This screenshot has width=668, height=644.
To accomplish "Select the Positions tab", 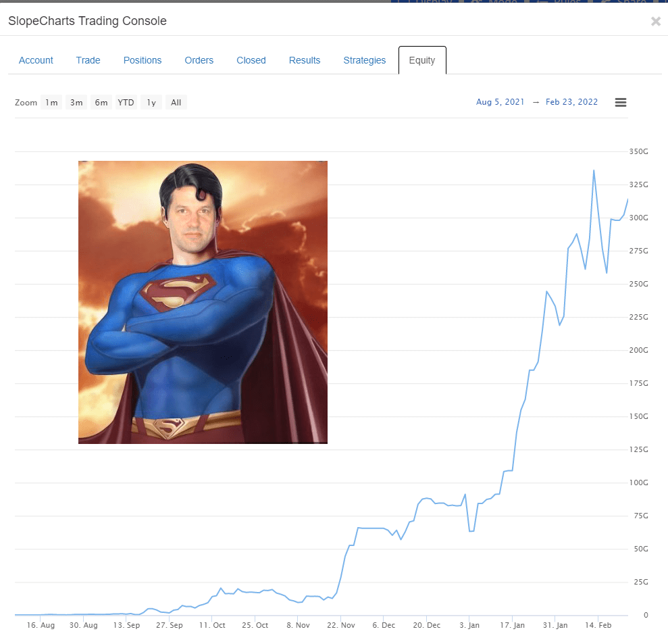I will (x=143, y=60).
